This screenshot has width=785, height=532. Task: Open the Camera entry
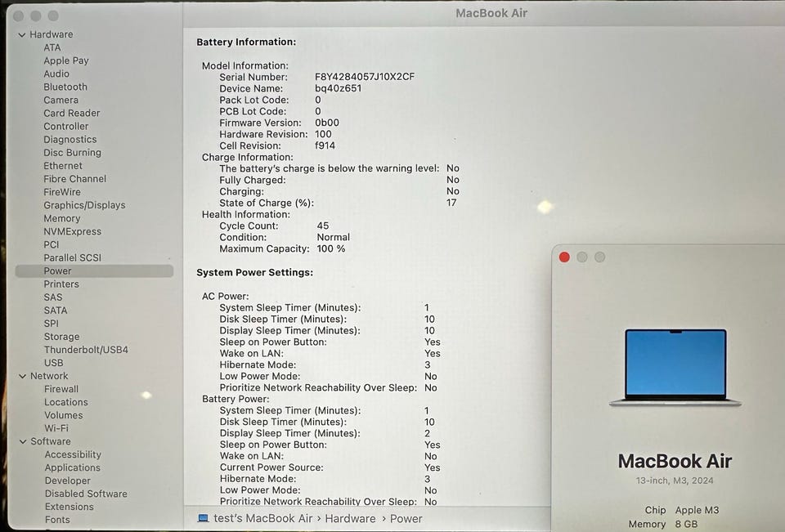(61, 100)
